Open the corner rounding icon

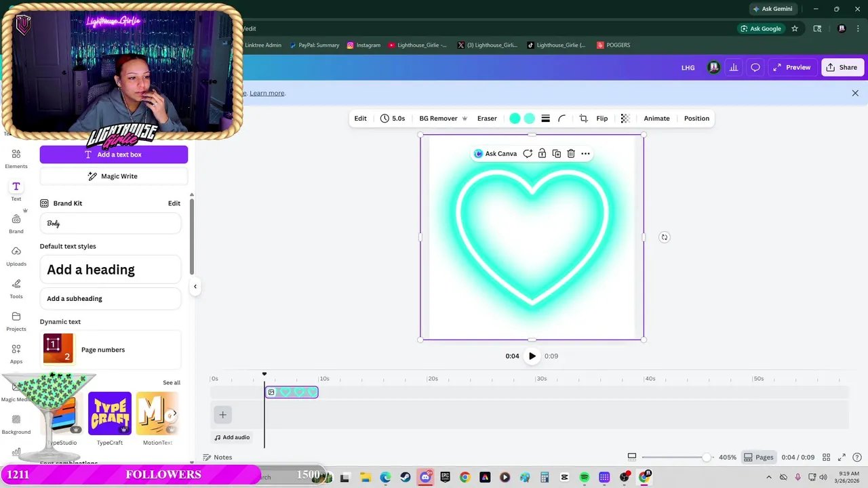[561, 119]
